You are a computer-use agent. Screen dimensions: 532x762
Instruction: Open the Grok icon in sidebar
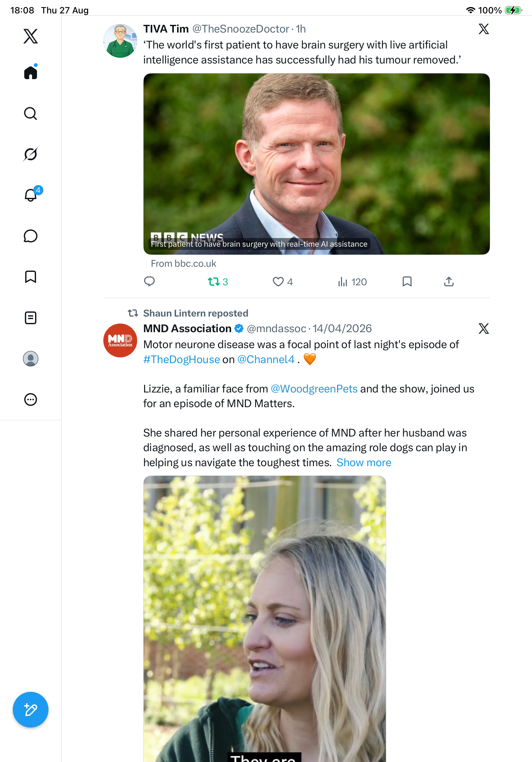[31, 154]
